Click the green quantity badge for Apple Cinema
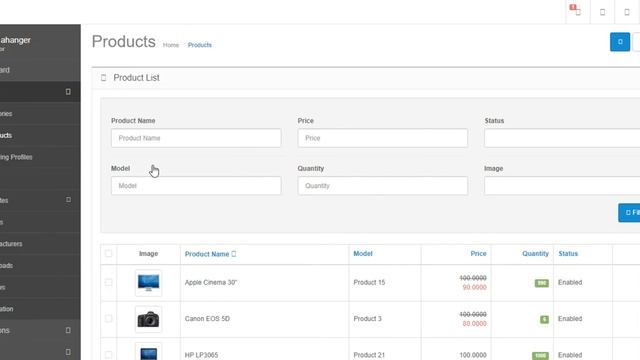 tap(542, 283)
